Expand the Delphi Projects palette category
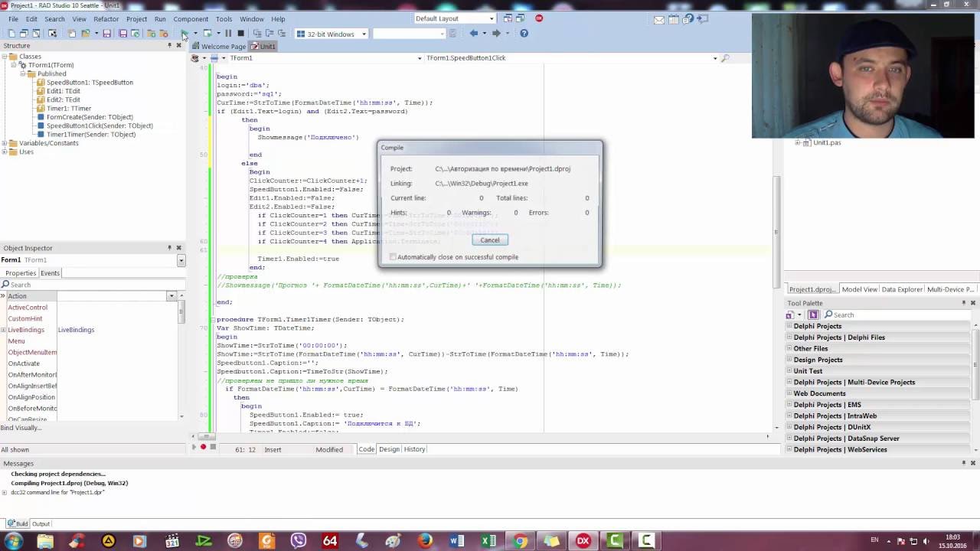Screen dimensions: 980x551 point(789,326)
